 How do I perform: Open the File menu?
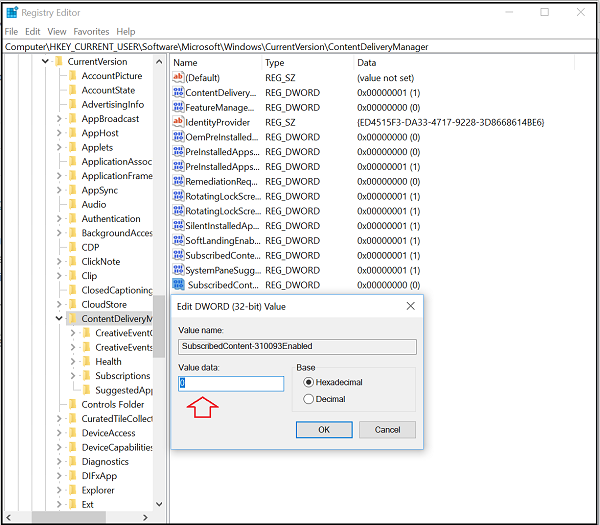coord(11,31)
